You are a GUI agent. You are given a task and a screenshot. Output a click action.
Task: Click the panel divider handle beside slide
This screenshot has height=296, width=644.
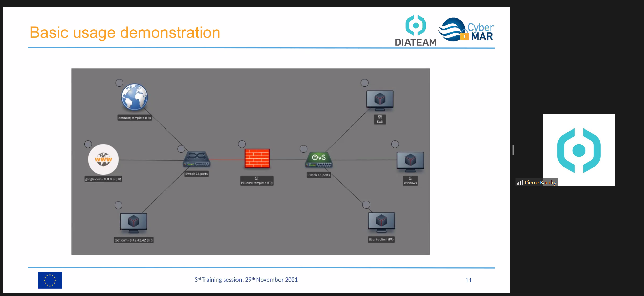click(x=513, y=150)
